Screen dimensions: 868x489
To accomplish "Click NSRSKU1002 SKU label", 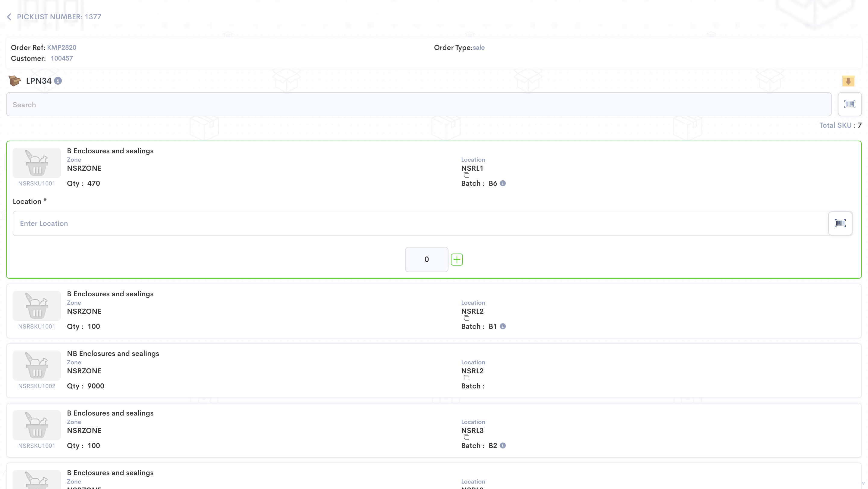I will (37, 386).
